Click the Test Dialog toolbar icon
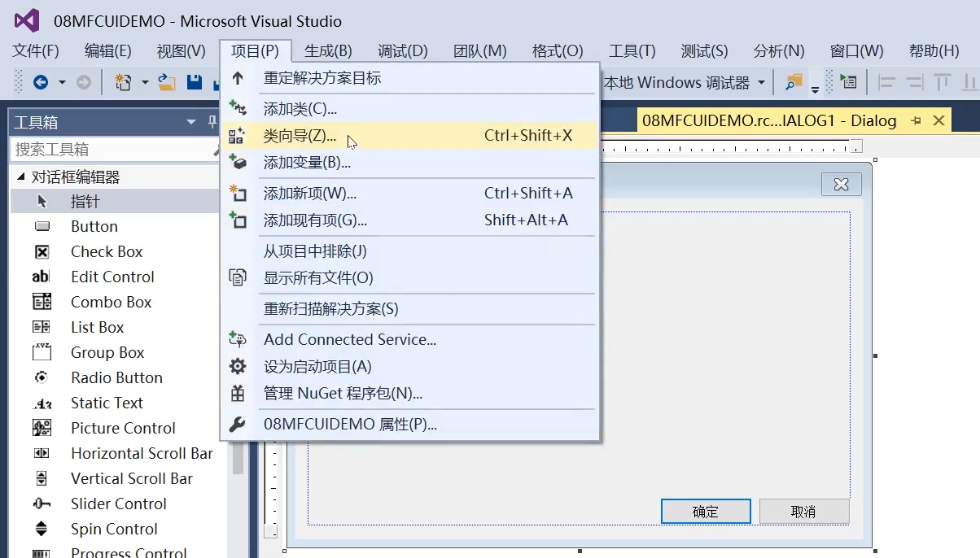This screenshot has height=558, width=980. 848,82
